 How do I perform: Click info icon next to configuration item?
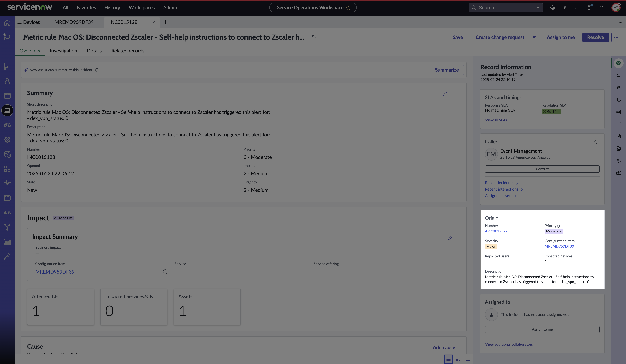click(x=165, y=272)
